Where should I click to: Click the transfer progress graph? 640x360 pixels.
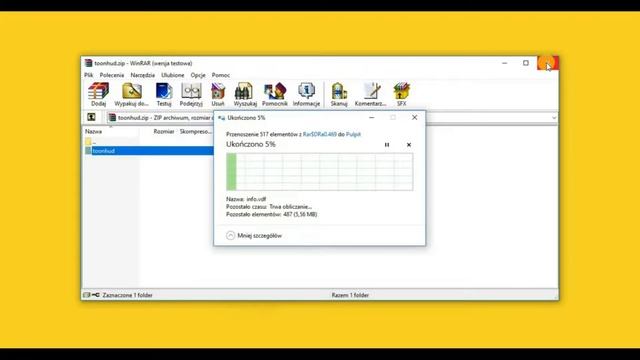click(320, 172)
